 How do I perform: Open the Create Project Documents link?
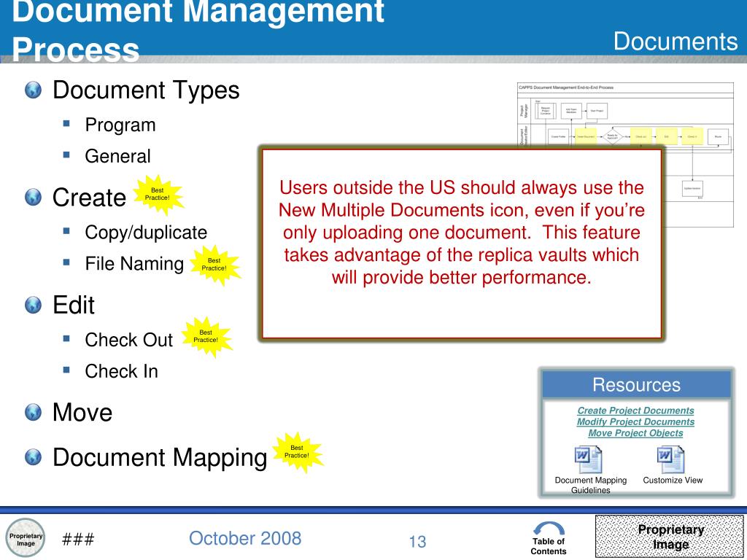(635, 411)
